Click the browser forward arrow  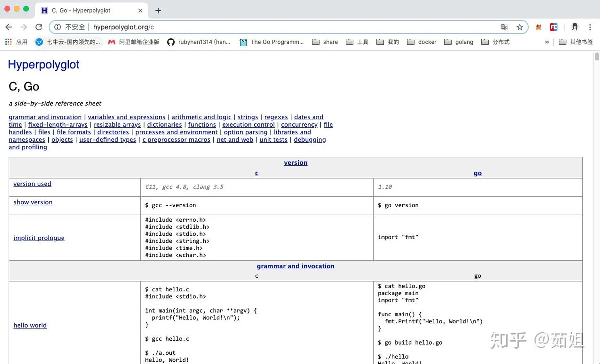[24, 27]
